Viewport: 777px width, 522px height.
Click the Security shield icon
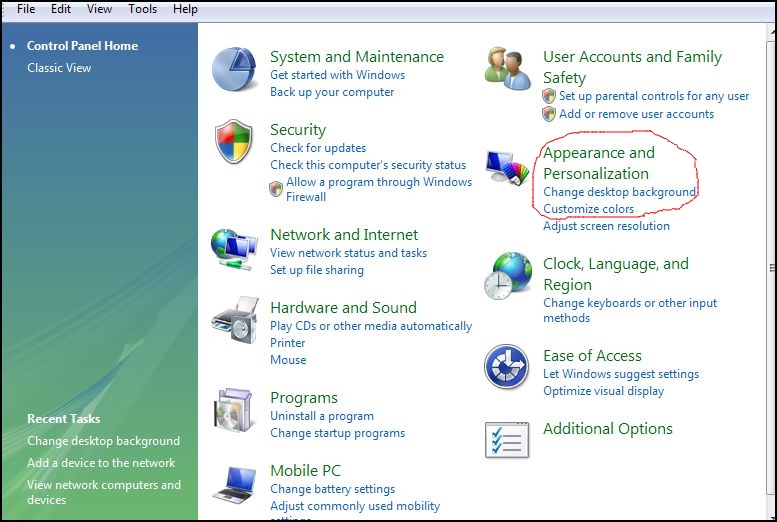click(234, 141)
